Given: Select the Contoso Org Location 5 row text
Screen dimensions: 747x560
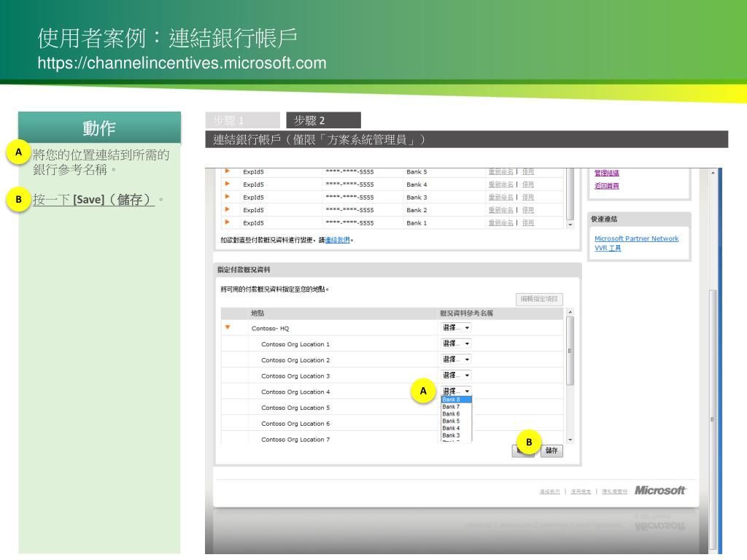Looking at the screenshot, I should coord(295,408).
